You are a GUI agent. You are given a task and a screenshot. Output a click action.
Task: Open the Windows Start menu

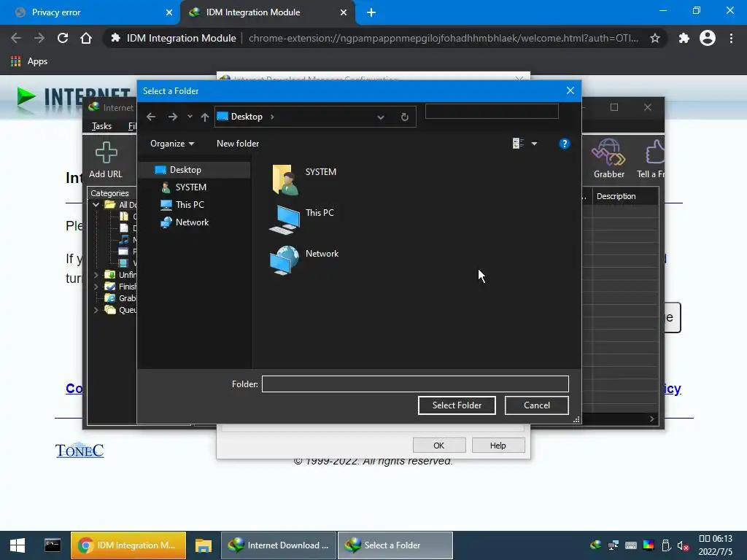[18, 545]
